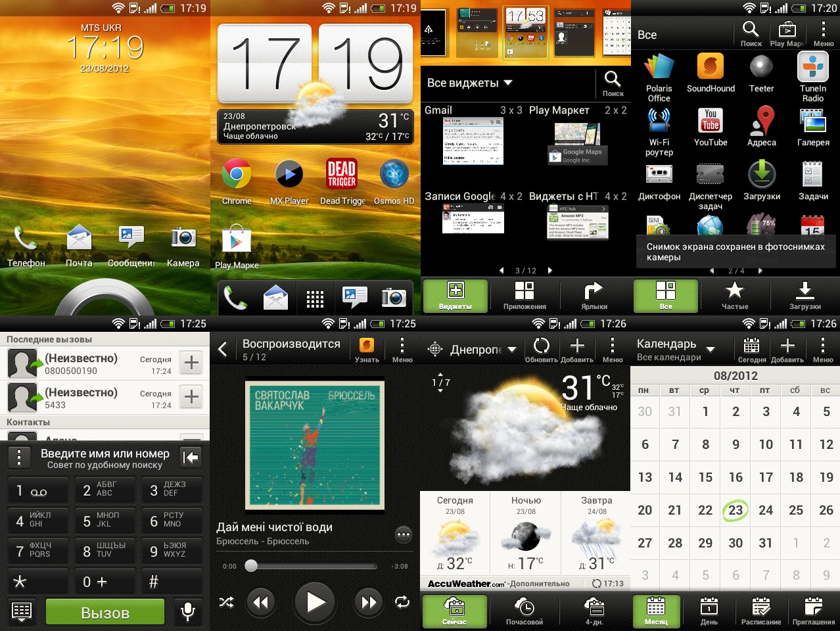Open Меню in the calendar header
This screenshot has width=840, height=631.
click(822, 349)
